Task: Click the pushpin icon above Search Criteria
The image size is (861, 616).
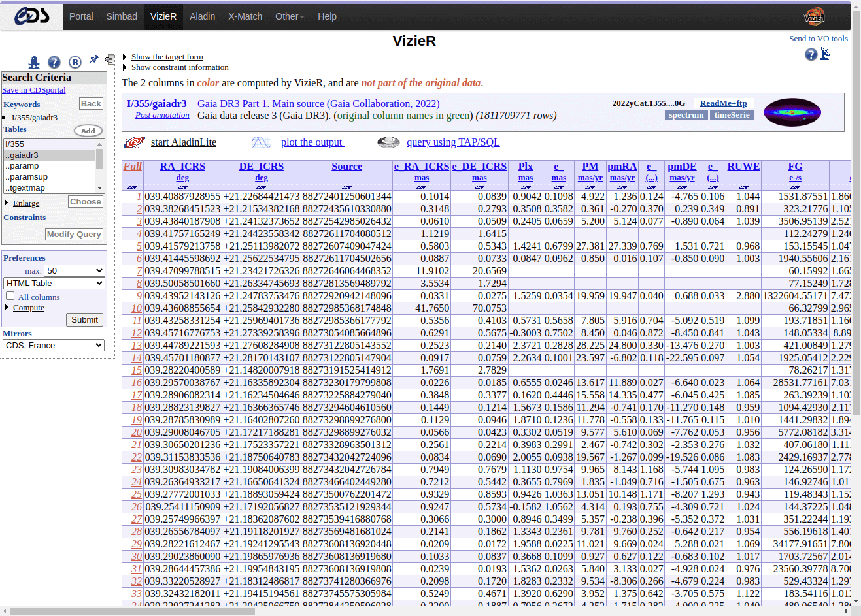Action: click(94, 59)
